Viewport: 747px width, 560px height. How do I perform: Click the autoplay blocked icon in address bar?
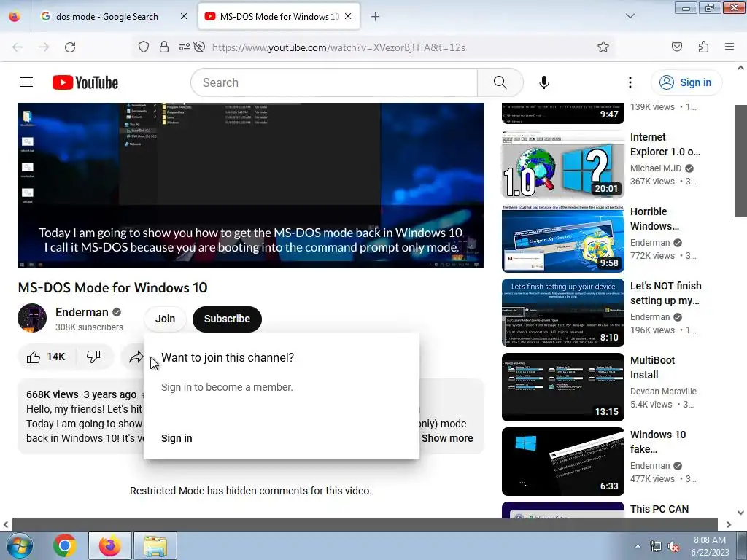(200, 47)
